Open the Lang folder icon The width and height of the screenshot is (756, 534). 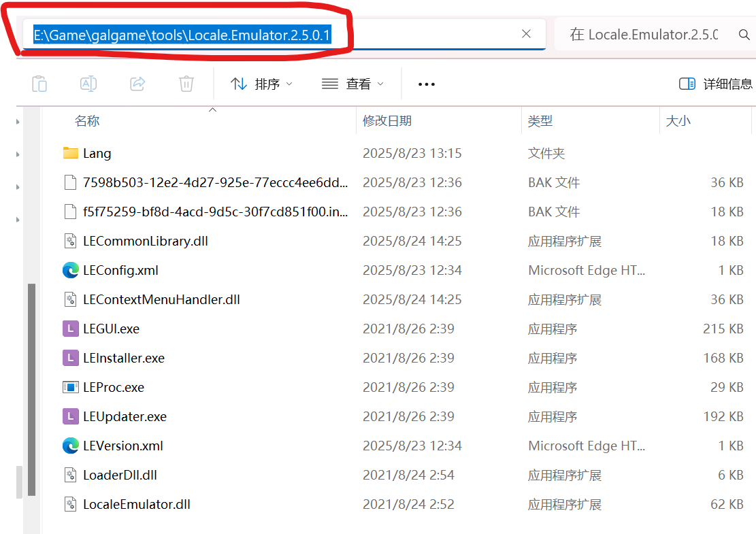click(71, 153)
